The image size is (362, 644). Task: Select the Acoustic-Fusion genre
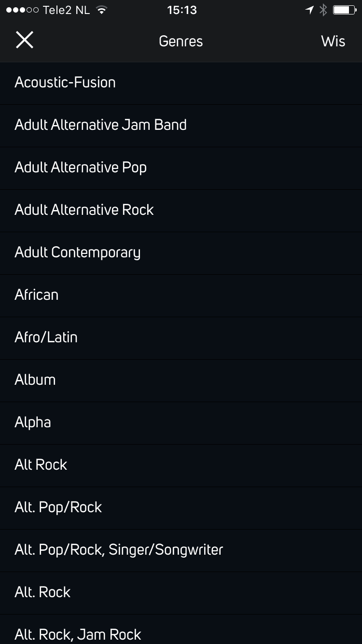tap(181, 83)
